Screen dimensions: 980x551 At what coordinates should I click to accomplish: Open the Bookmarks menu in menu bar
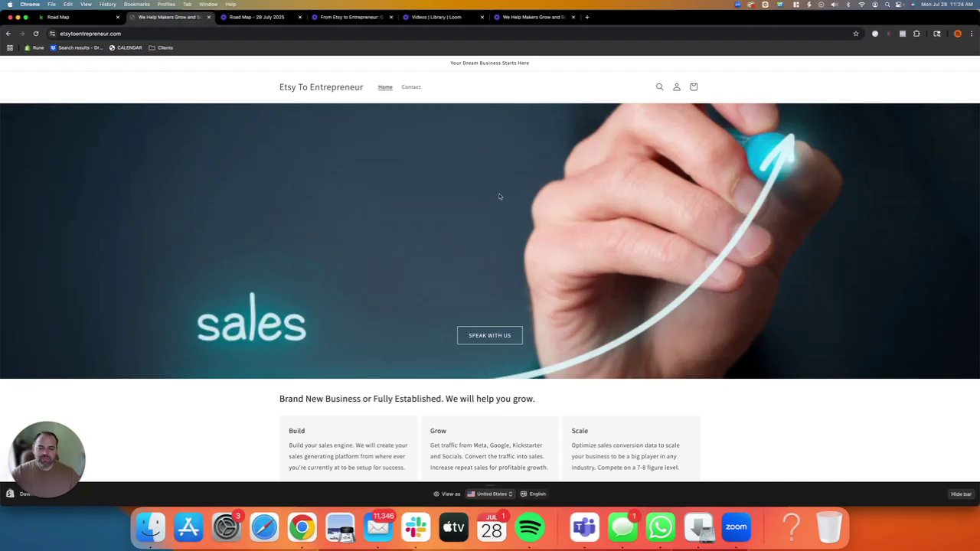[x=137, y=5]
